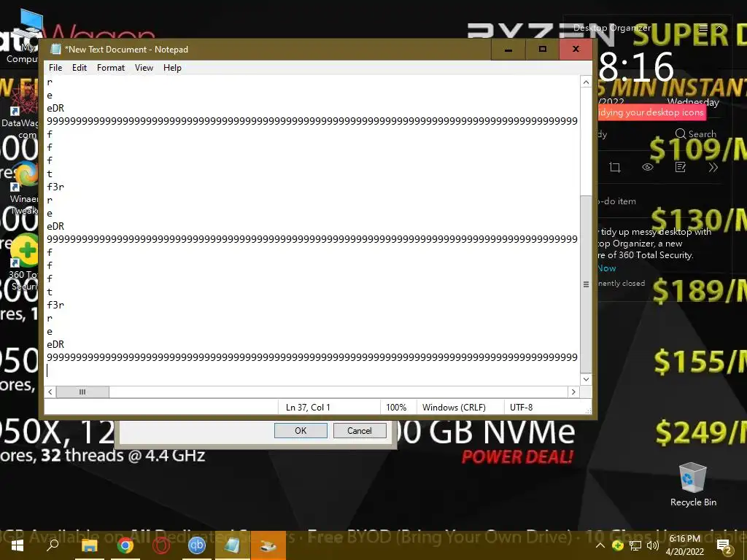Show hidden system tray icons

(600, 545)
